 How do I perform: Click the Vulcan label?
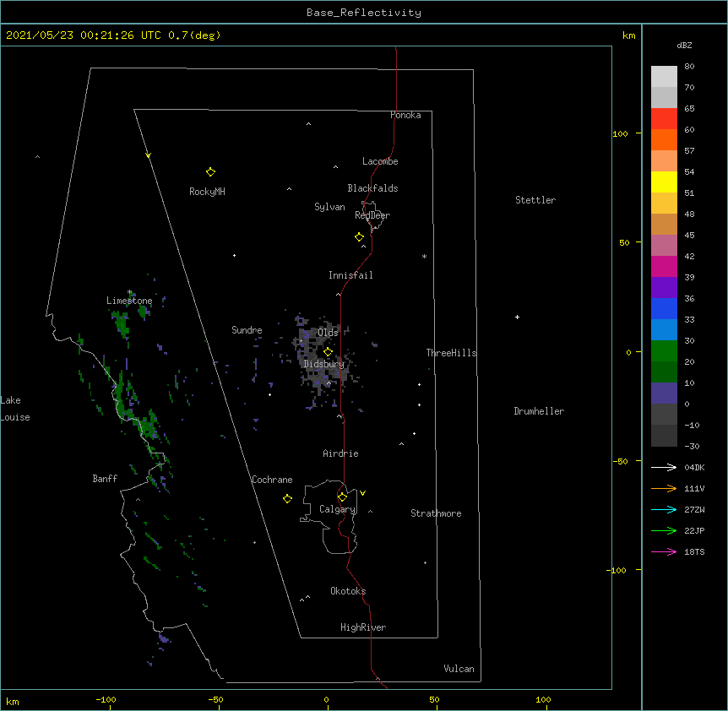click(459, 669)
